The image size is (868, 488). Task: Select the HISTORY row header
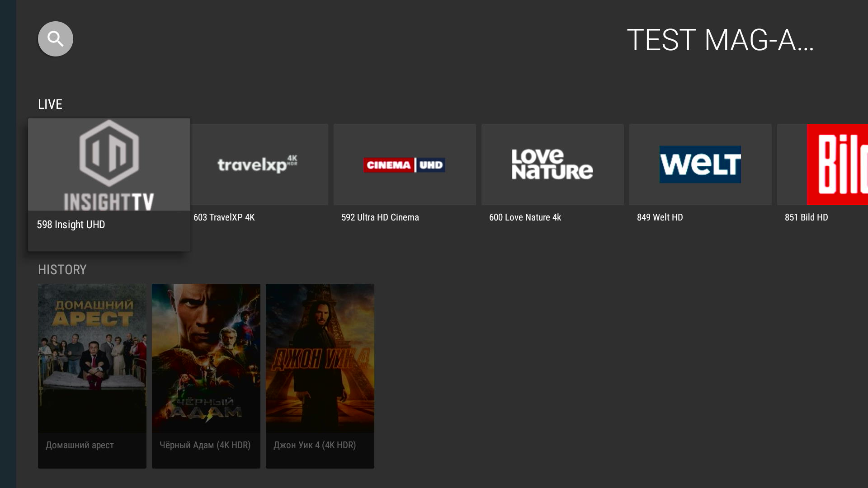(x=62, y=270)
